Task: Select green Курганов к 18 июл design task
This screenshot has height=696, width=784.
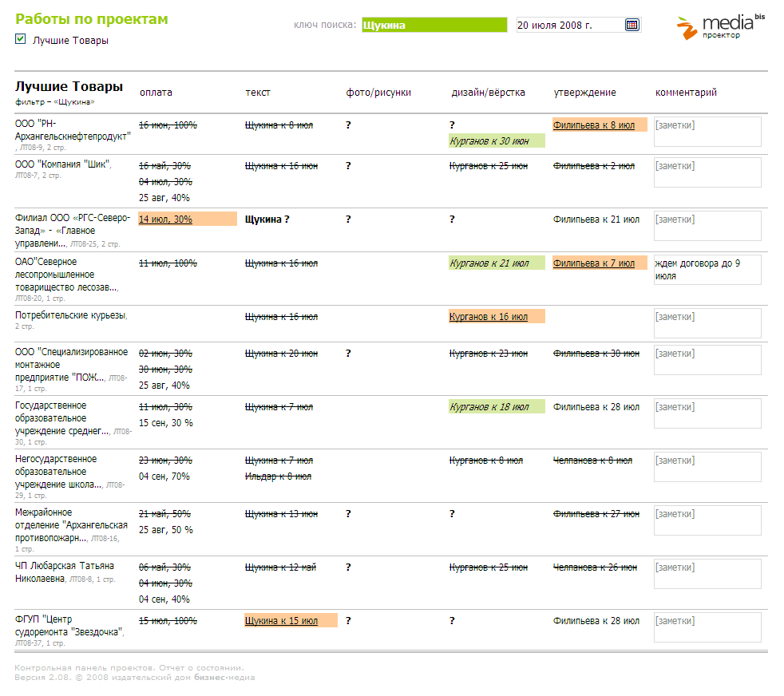Action: coord(489,407)
